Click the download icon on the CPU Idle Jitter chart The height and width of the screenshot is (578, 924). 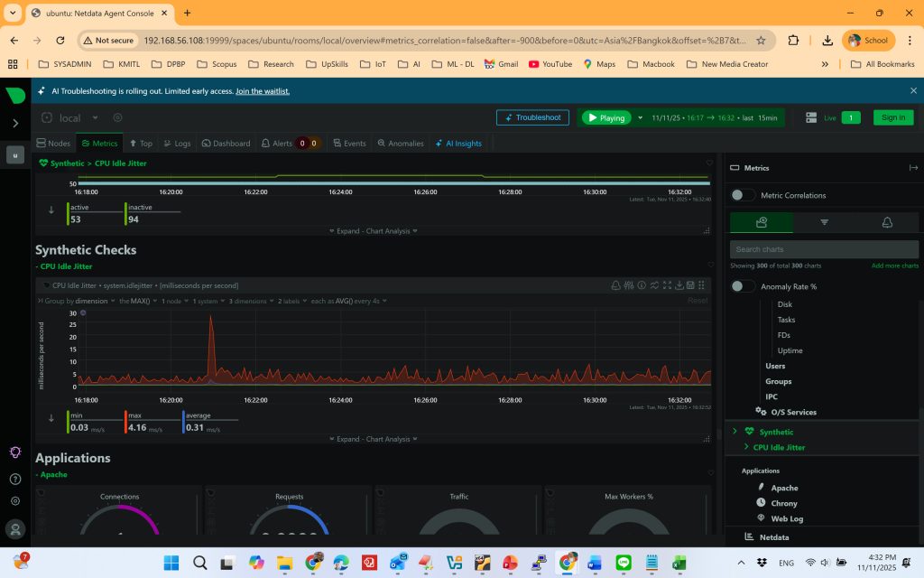pyautogui.click(x=679, y=285)
